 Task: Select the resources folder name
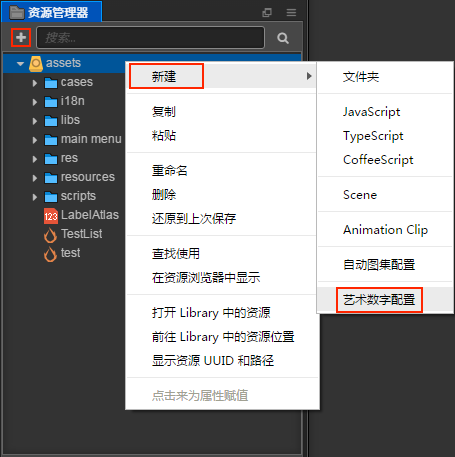tap(88, 177)
